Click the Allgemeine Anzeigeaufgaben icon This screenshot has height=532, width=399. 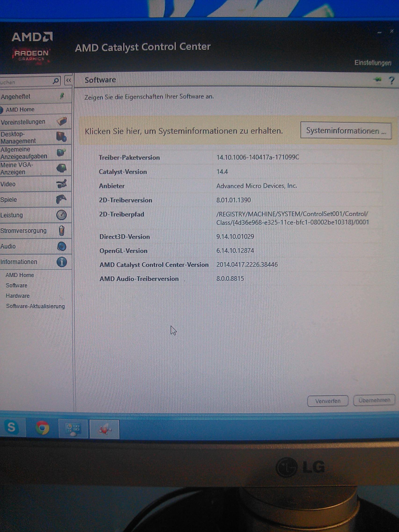click(x=61, y=152)
